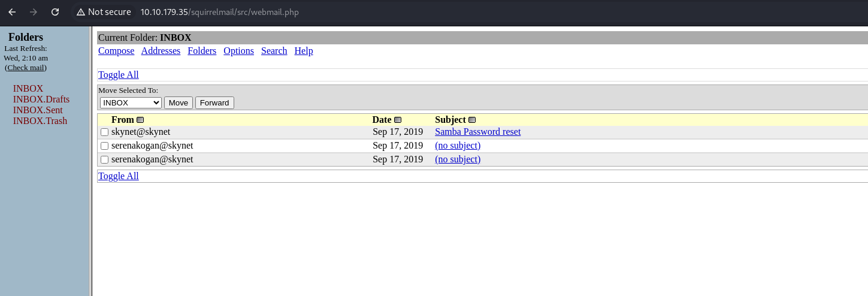The height and width of the screenshot is (296, 868).
Task: Click the browser forward arrow icon
Action: 34,12
